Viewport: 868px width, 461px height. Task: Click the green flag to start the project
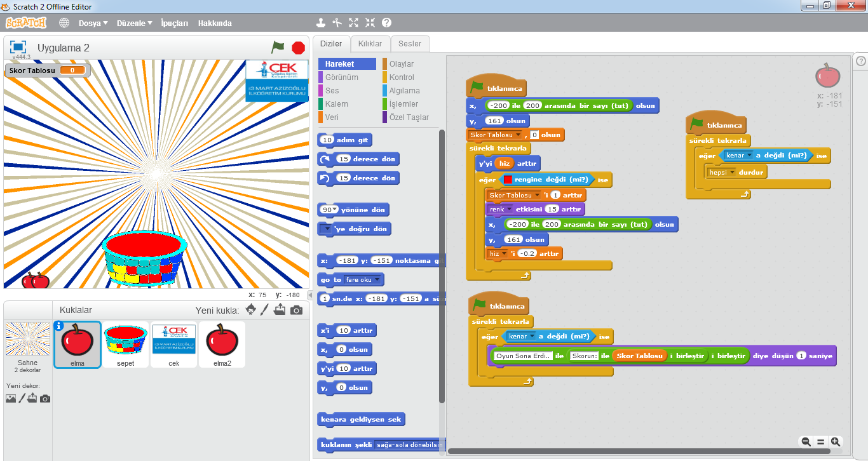pos(278,48)
